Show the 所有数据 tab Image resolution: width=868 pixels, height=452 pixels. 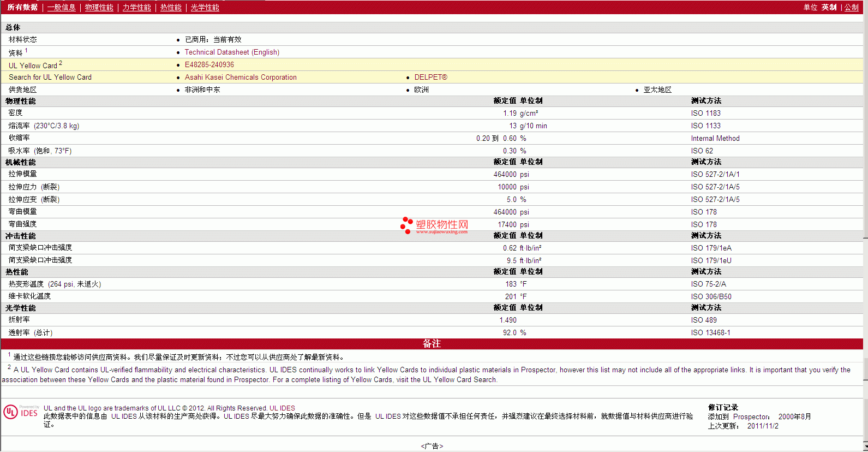[22, 7]
